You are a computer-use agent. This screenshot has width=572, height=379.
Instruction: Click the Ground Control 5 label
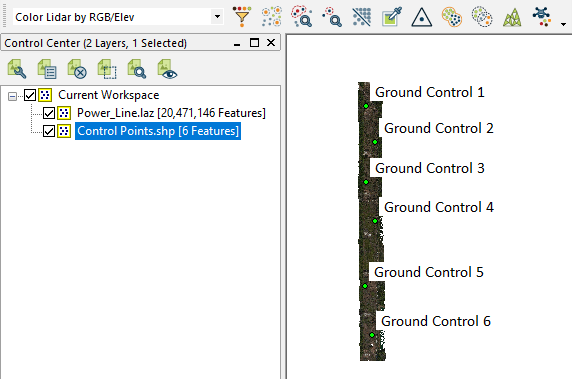429,272
